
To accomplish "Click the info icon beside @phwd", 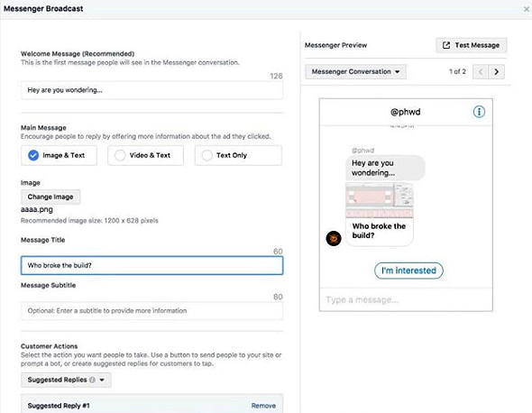I will tap(479, 112).
